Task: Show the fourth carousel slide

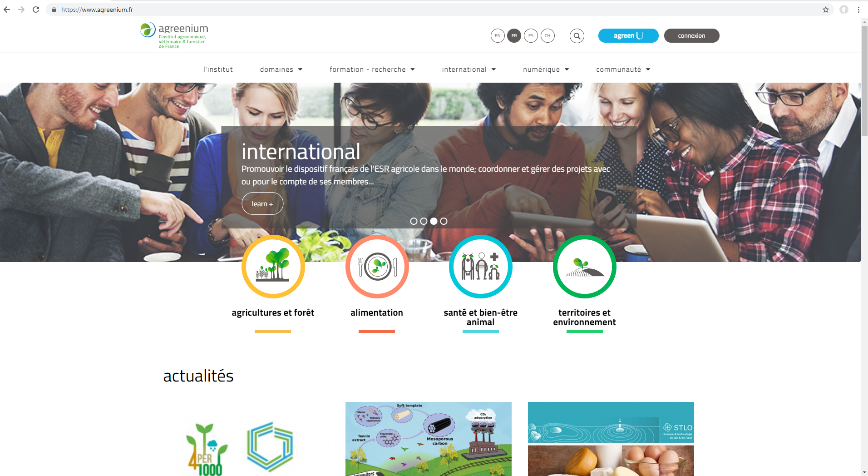Action: [x=444, y=221]
